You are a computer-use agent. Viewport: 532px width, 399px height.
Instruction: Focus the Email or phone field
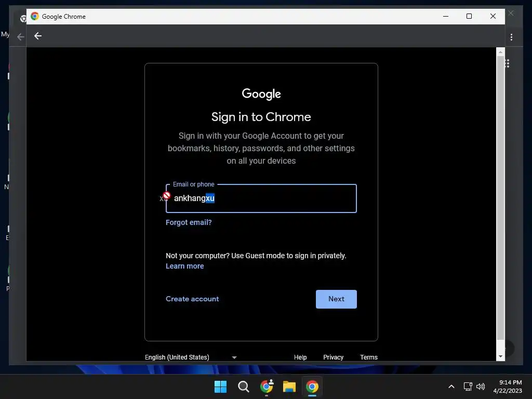tap(261, 198)
